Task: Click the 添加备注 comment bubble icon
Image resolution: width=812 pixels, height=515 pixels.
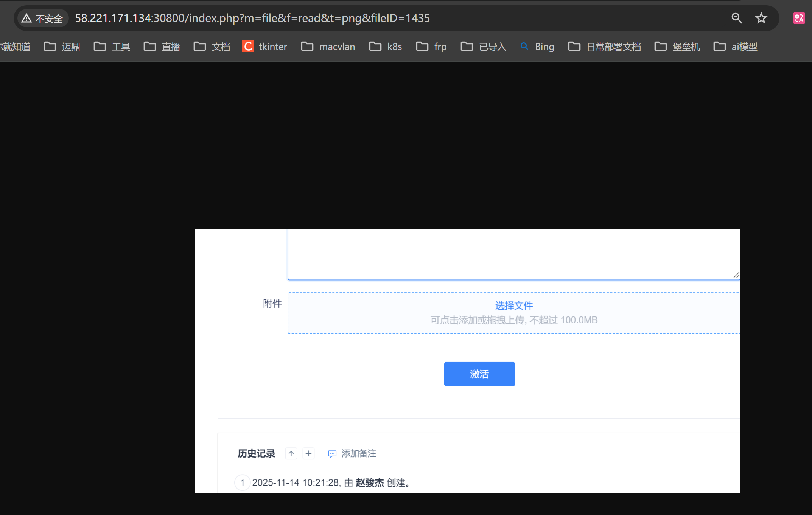Action: 332,454
